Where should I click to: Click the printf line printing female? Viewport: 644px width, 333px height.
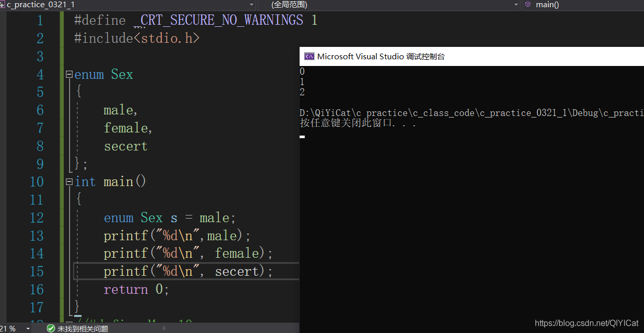188,254
